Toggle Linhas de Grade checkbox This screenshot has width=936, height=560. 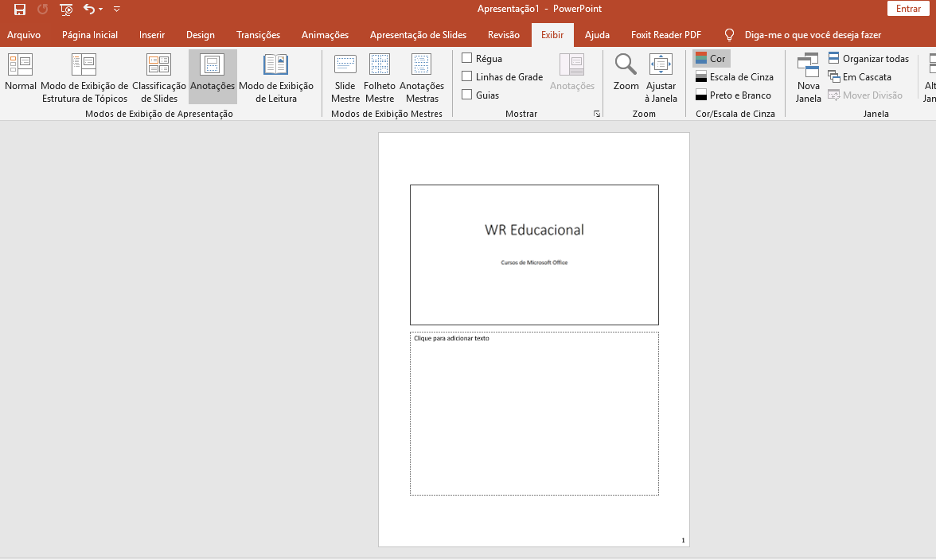coord(467,76)
